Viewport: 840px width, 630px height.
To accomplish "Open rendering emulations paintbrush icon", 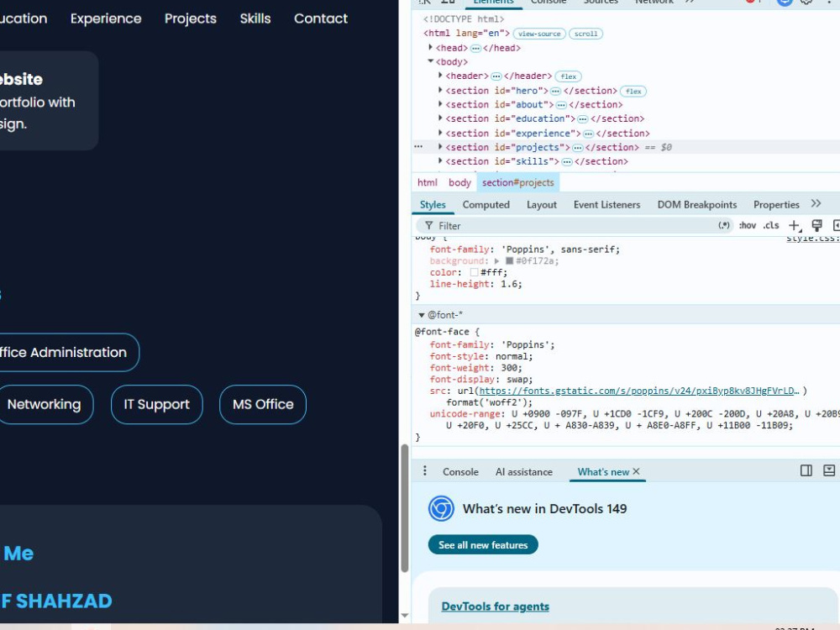I will click(817, 225).
